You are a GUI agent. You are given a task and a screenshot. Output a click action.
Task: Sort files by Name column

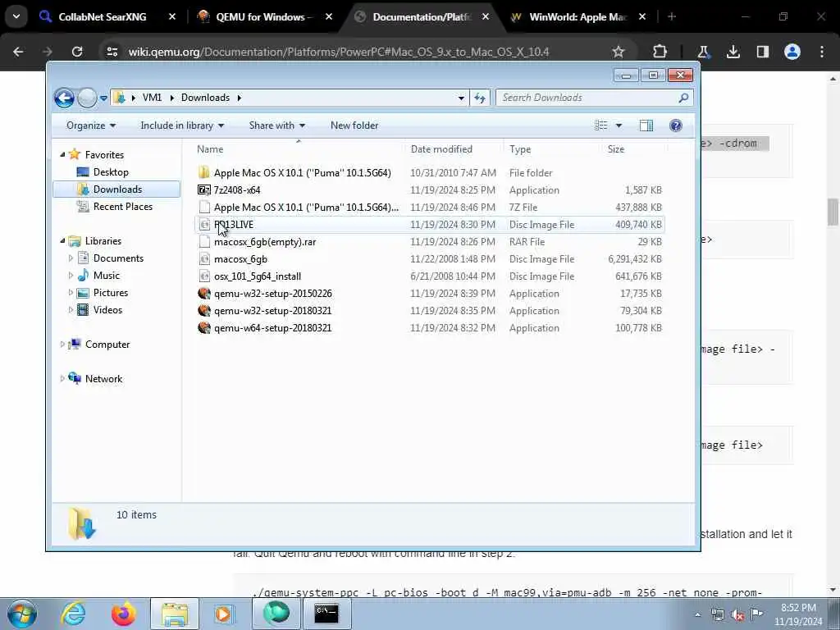coord(209,149)
